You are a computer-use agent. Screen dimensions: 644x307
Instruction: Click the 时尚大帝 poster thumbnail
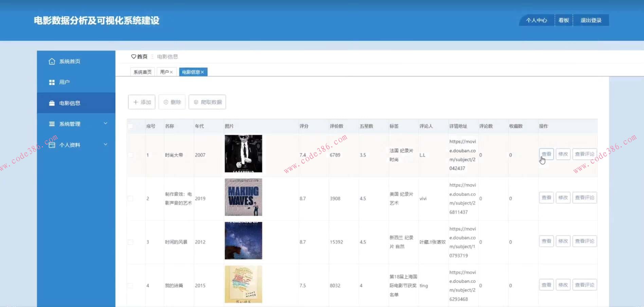tap(243, 153)
